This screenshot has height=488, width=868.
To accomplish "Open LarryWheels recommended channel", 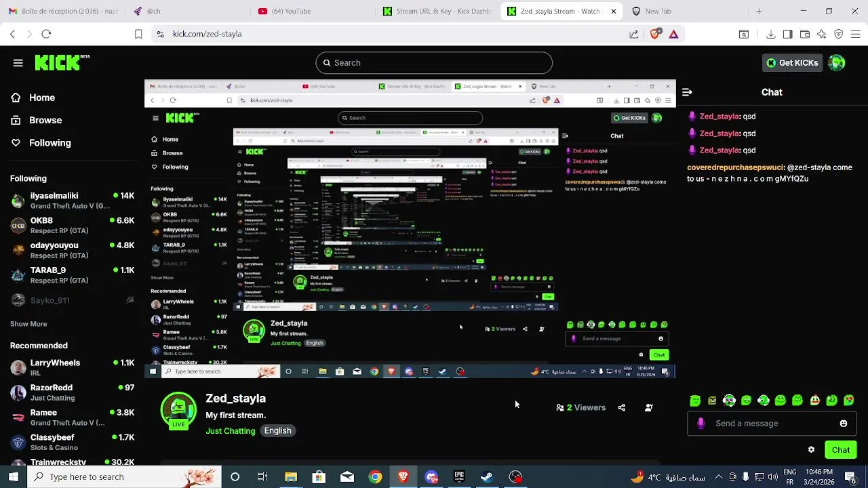I will tap(72, 367).
